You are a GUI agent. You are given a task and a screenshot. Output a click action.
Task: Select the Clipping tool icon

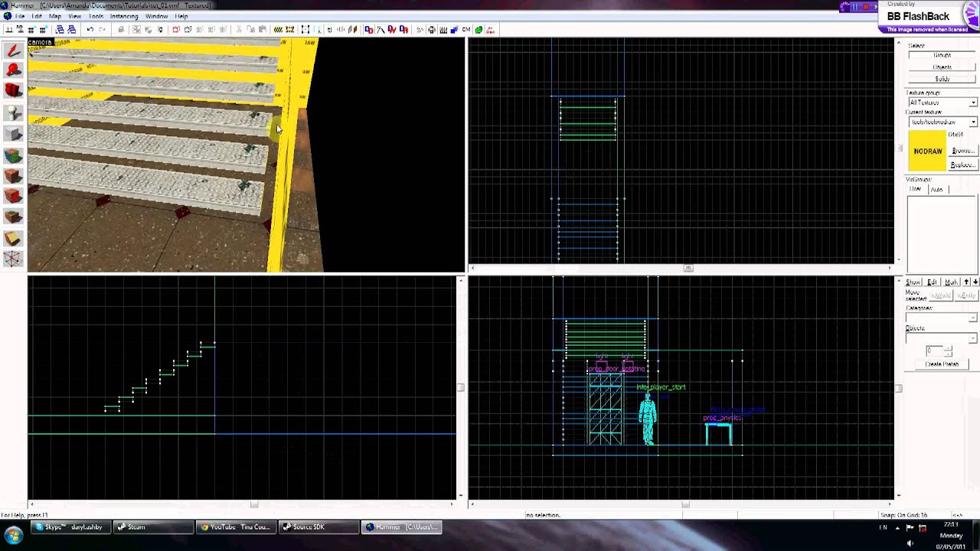coord(13,239)
